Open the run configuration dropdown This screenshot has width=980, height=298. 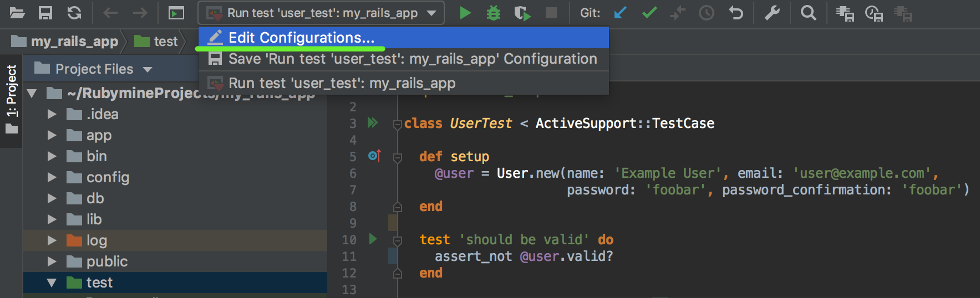(x=321, y=13)
